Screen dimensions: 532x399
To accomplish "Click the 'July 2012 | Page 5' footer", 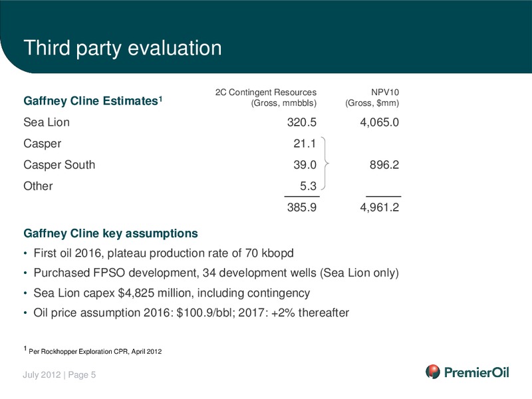I will tap(59, 374).
